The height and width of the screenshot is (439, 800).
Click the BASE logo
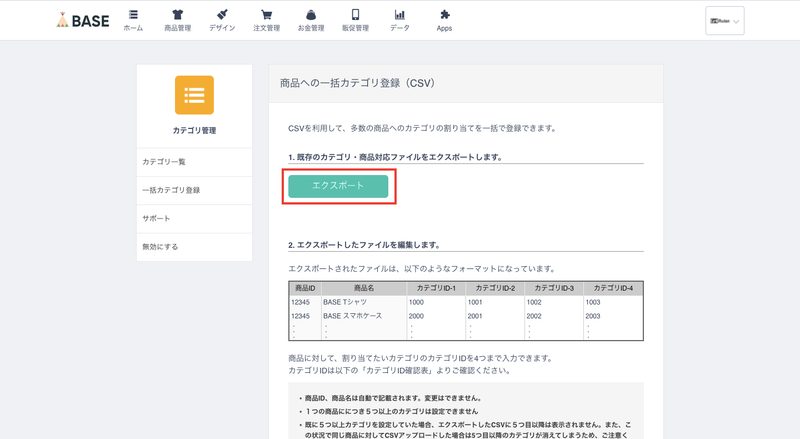coord(83,20)
